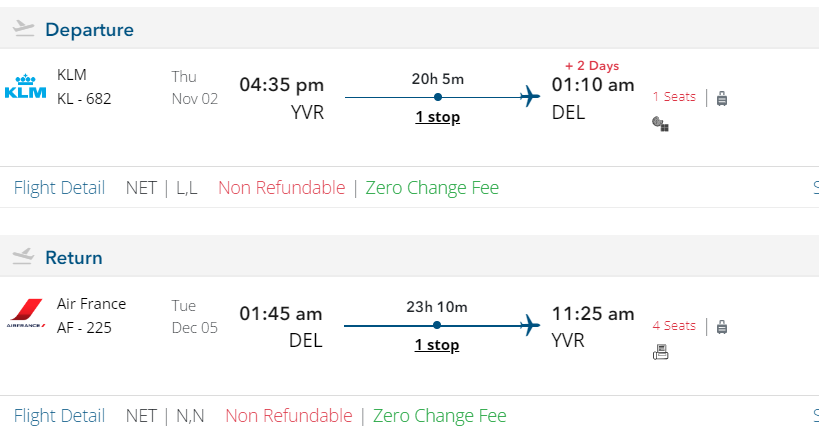This screenshot has width=819, height=427.
Task: Expand the 1 stop info under 20h 5m
Action: click(437, 117)
